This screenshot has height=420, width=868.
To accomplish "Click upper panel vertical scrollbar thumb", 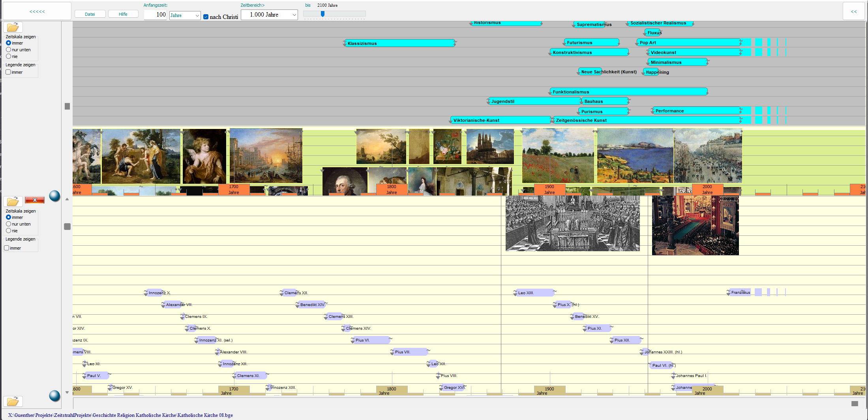I will [67, 106].
